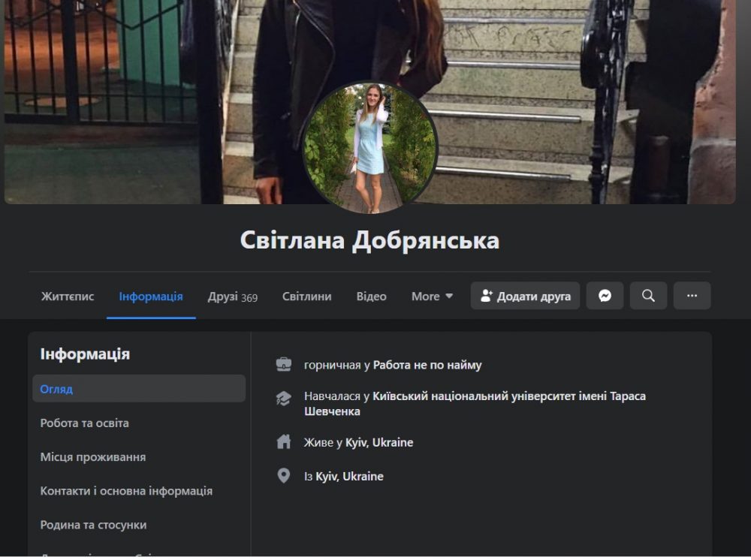This screenshot has height=560, width=751.
Task: Select Місця проживання in sidebar
Action: click(x=93, y=457)
